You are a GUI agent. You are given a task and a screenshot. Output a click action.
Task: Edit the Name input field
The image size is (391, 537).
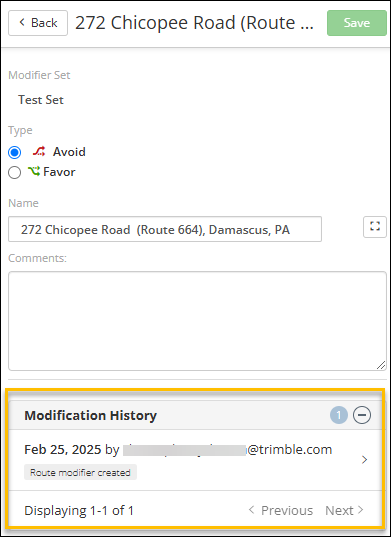165,229
